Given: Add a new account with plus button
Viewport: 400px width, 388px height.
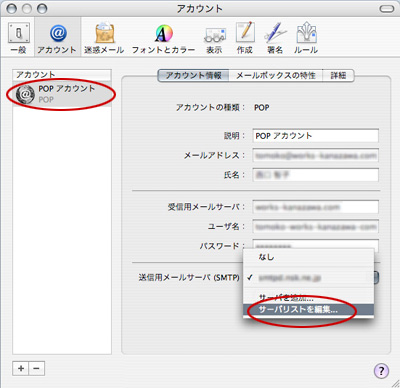Looking at the screenshot, I should pos(21,368).
